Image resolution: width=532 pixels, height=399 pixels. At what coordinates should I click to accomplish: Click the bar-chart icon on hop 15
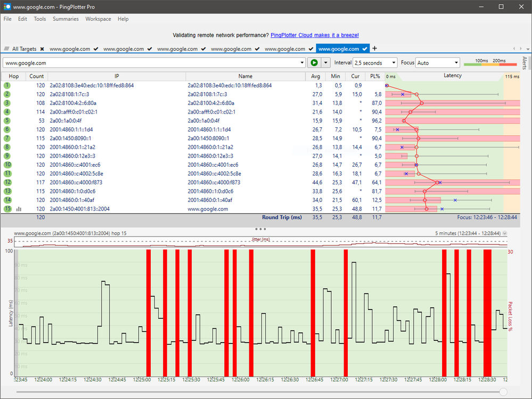20,209
